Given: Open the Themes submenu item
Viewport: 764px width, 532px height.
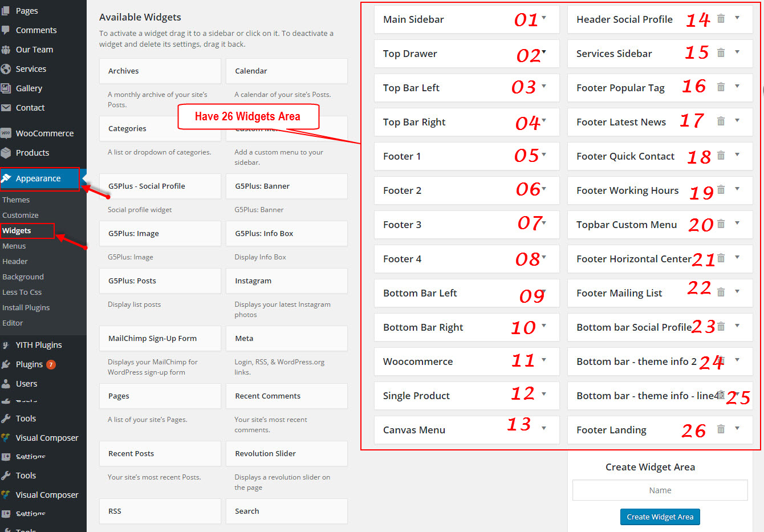Looking at the screenshot, I should coord(16,200).
